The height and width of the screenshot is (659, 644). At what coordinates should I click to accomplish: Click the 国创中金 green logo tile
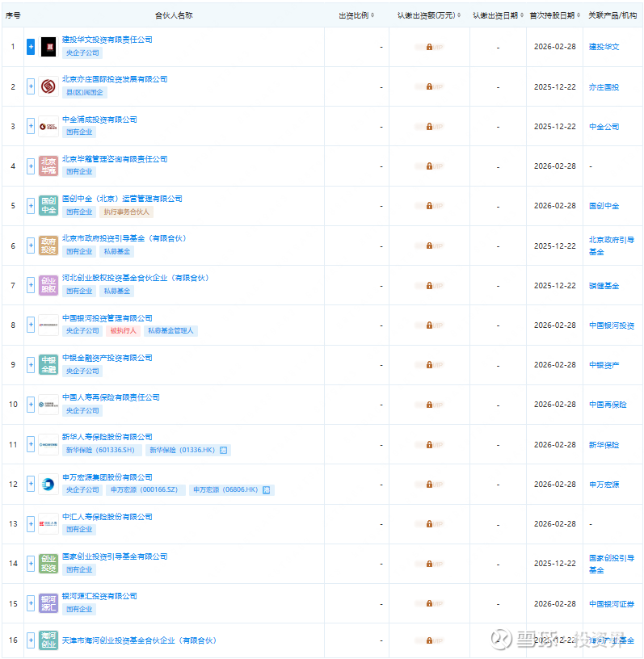tap(48, 206)
